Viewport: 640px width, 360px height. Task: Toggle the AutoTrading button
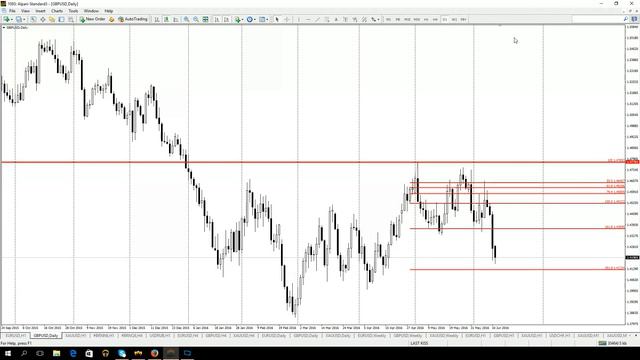(x=133, y=19)
